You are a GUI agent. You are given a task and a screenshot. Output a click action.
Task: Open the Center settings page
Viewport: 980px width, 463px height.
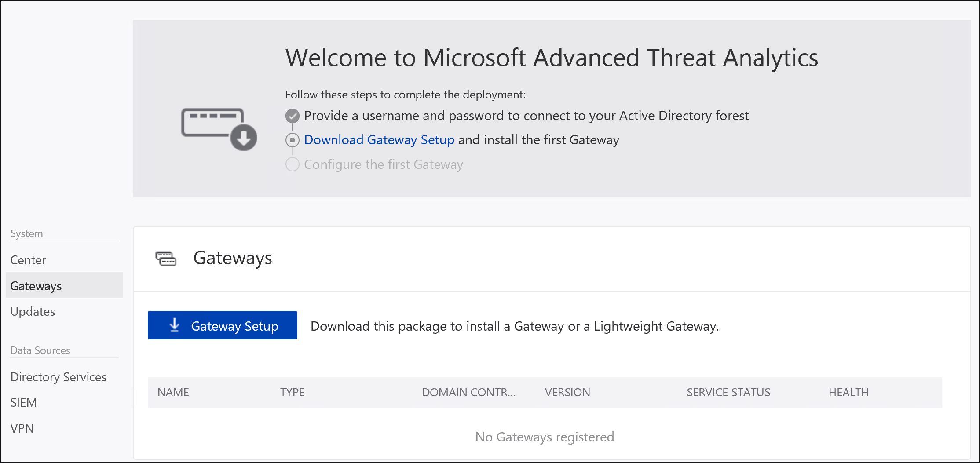point(28,260)
